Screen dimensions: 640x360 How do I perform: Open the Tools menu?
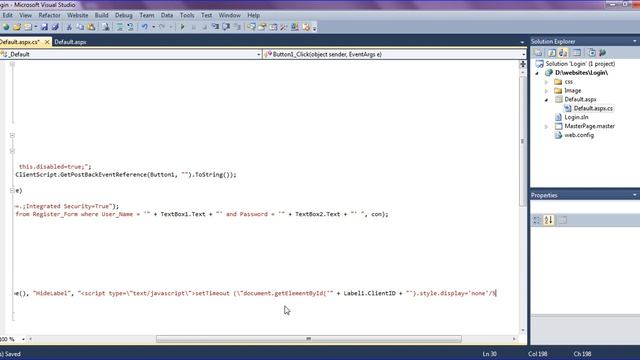point(187,15)
